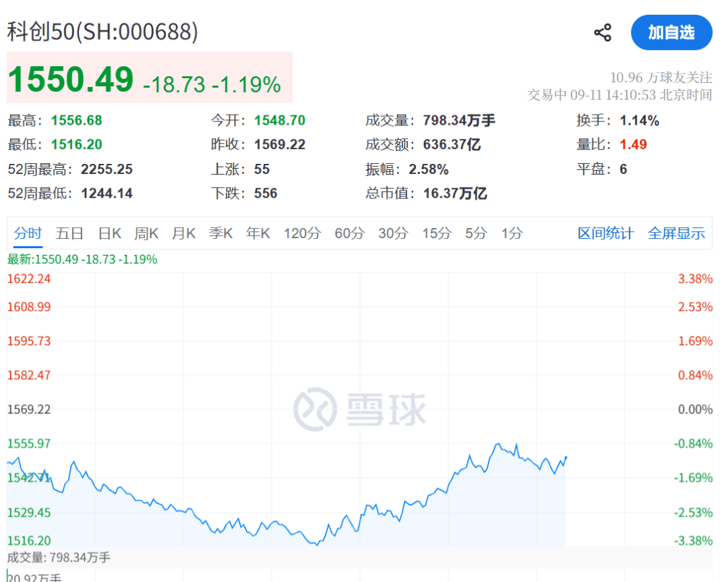Viewport: 728px width, 582px height.
Task: Select the 15分 chart interval
Action: (436, 233)
